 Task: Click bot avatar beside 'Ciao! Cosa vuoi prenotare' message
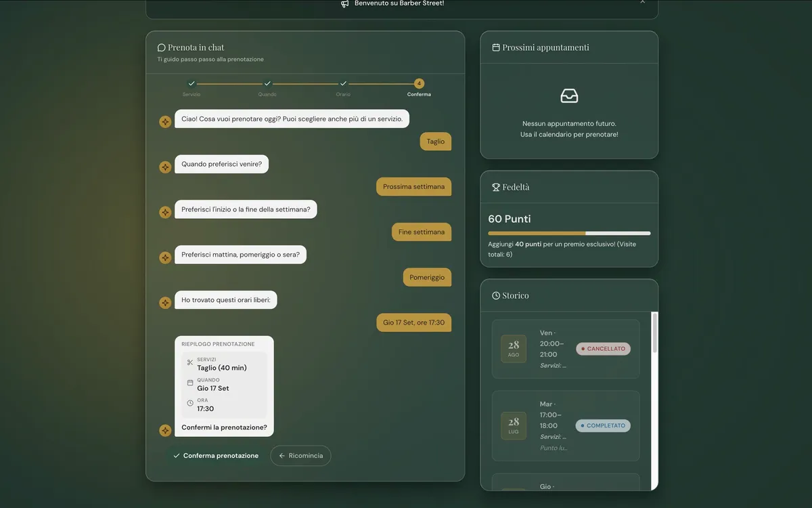165,122
